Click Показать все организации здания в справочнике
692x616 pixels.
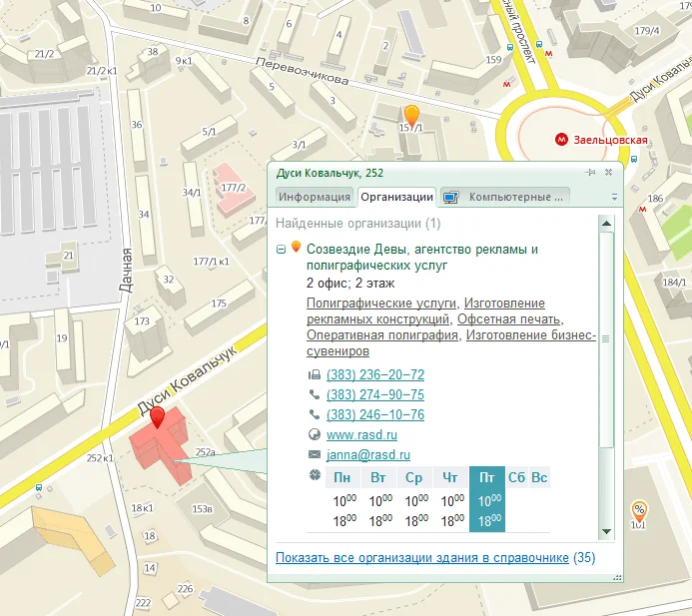pyautogui.click(x=422, y=558)
